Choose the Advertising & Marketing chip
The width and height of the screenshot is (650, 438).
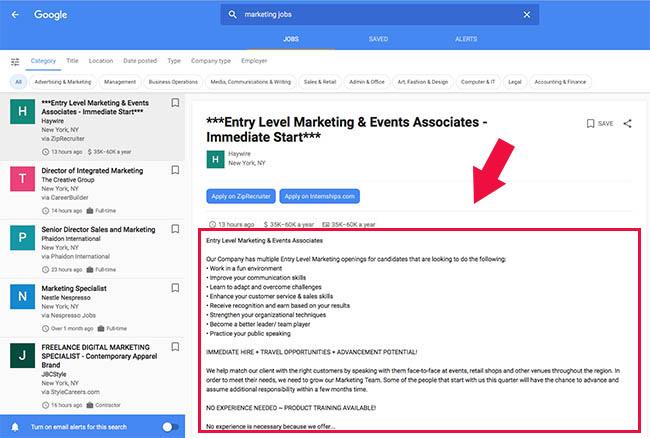(x=63, y=82)
